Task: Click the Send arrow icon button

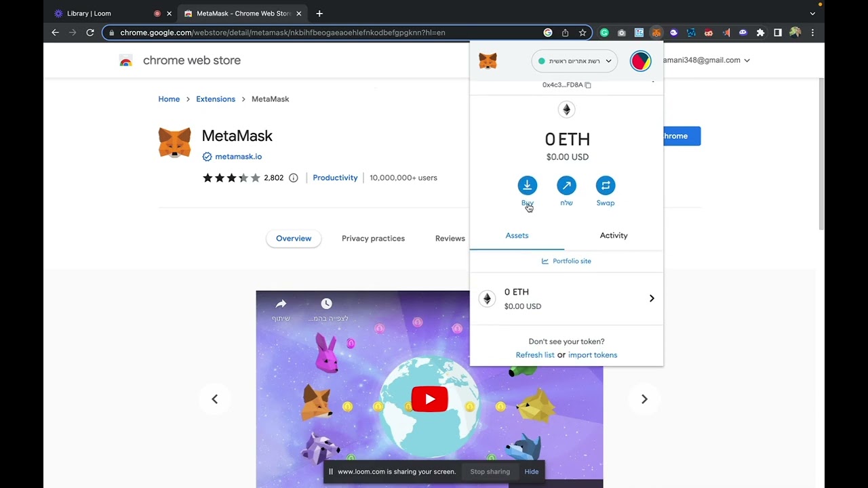Action: pyautogui.click(x=566, y=185)
